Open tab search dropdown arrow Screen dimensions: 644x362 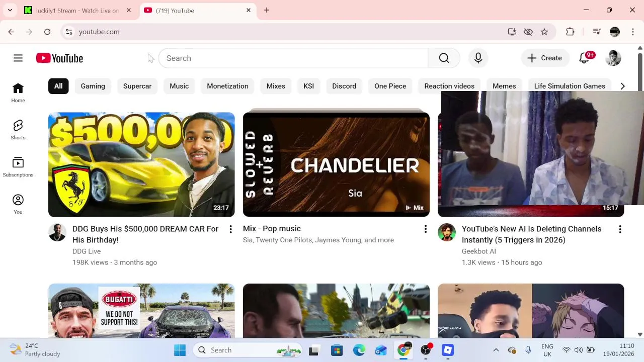click(10, 10)
